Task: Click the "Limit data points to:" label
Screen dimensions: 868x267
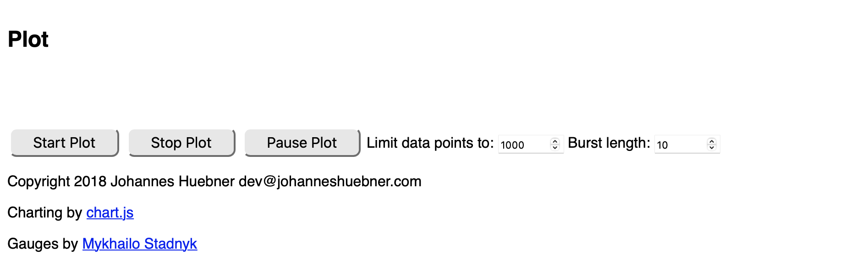Action: [x=430, y=143]
